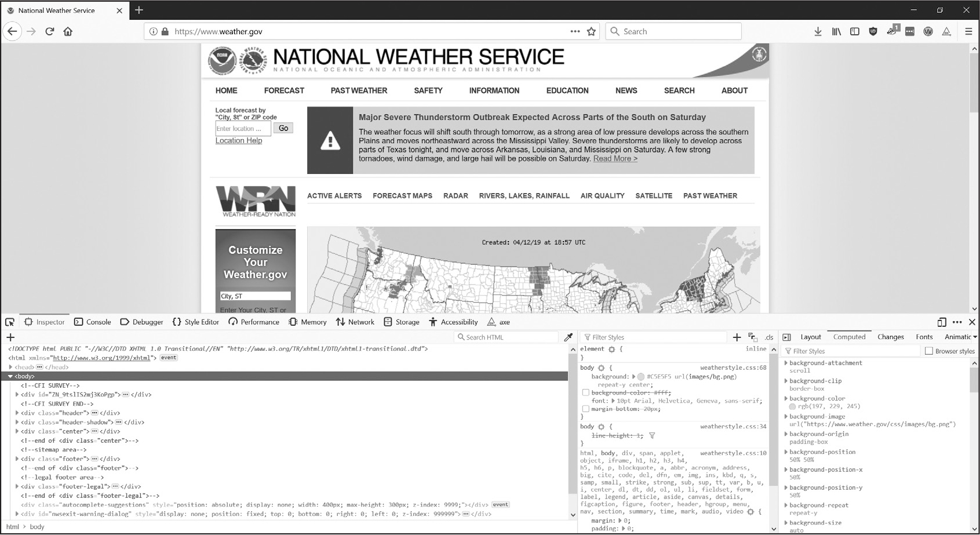980x535 pixels.
Task: Collapse the rules pane sidebar toggle
Action: 786,337
